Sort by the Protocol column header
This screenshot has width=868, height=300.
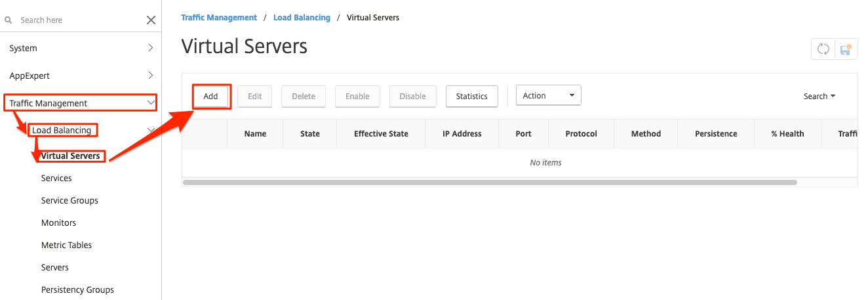coord(582,133)
